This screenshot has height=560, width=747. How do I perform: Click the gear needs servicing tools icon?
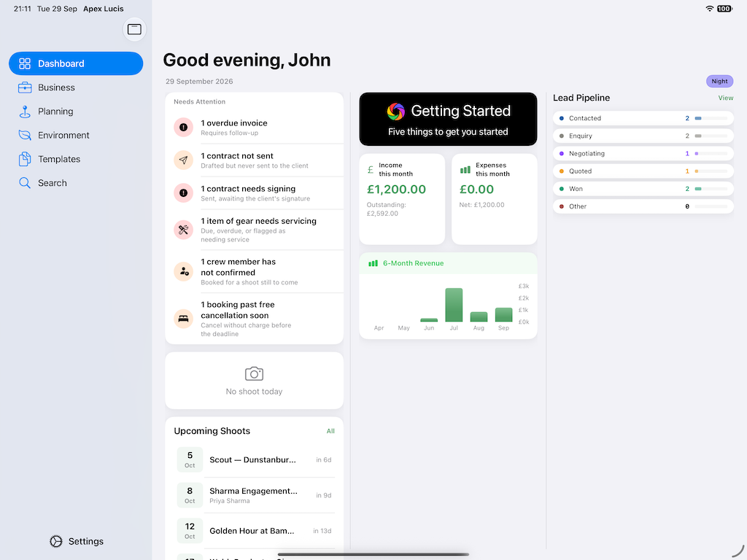tap(183, 230)
